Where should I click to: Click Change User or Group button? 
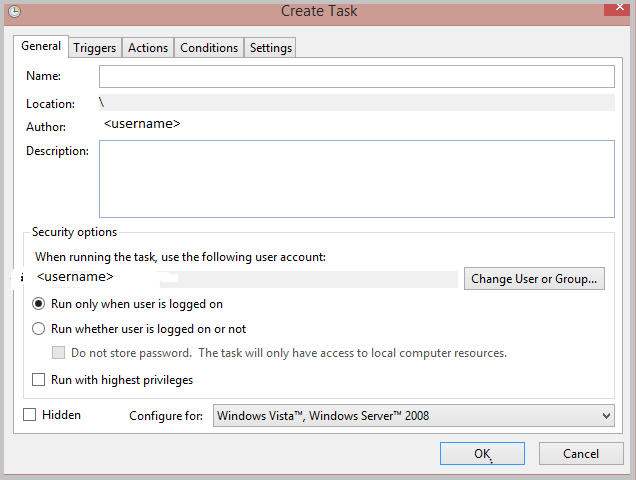[x=534, y=279]
